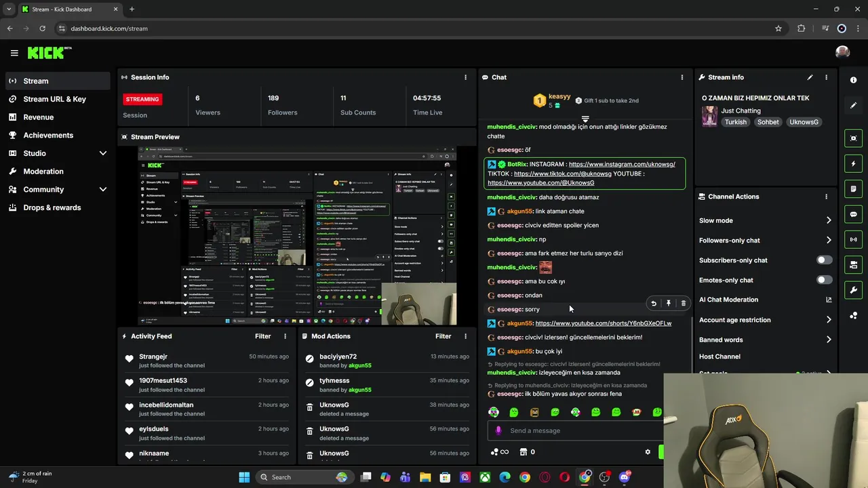Image resolution: width=868 pixels, height=488 pixels.
Task: Open Stream info three-dot menu
Action: 826,77
